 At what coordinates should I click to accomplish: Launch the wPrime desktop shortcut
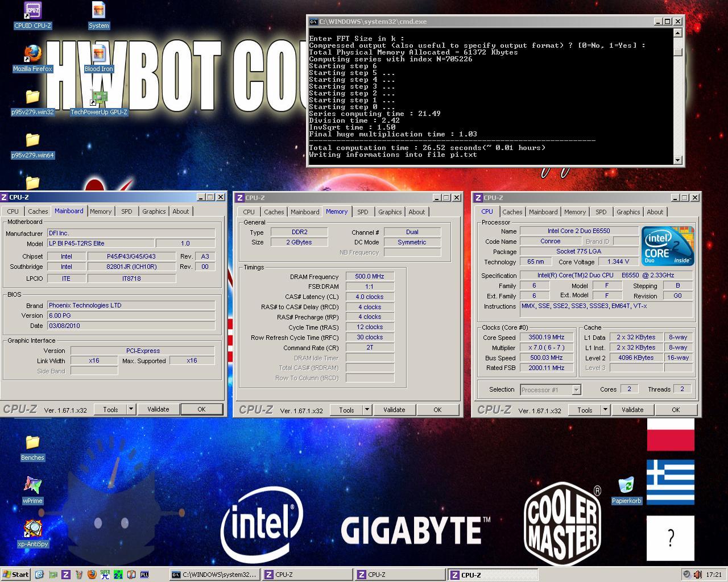pyautogui.click(x=32, y=490)
